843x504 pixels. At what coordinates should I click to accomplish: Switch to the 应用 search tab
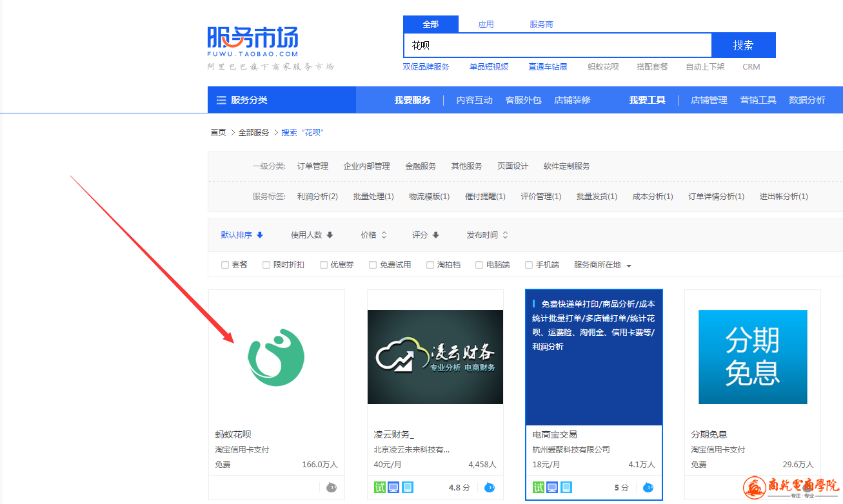point(486,24)
